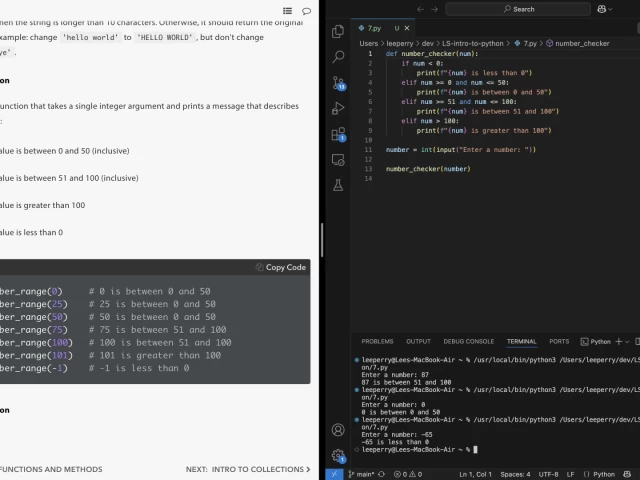Go back with the navigation arrow
The width and height of the screenshot is (640, 480).
coord(420,9)
